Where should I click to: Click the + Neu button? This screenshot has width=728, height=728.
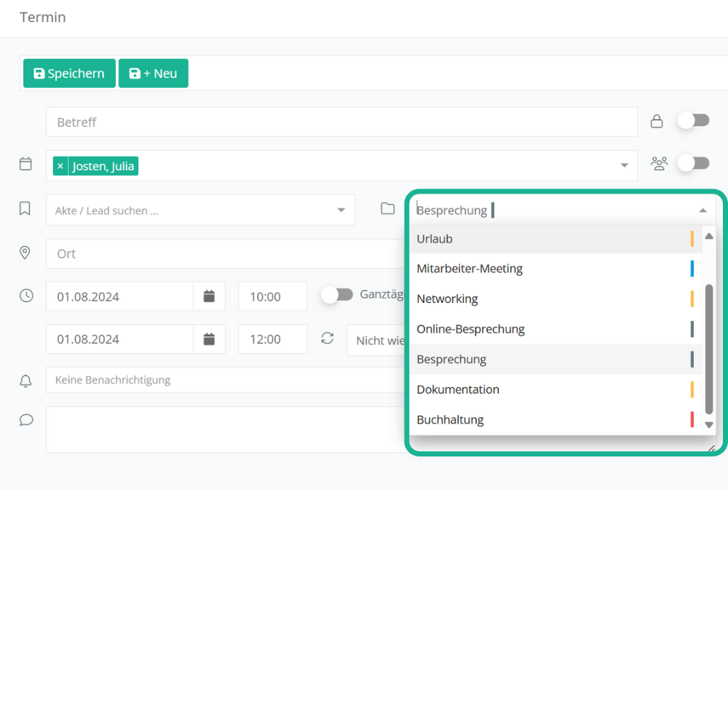pos(153,74)
